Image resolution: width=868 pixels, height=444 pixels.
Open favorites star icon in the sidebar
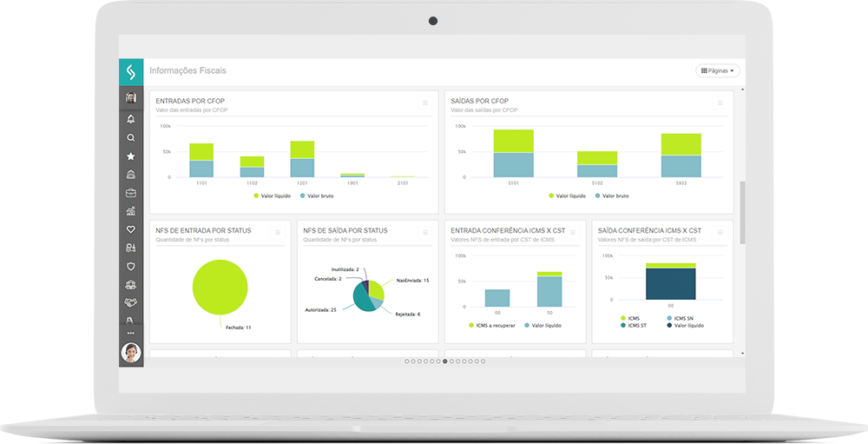[131, 156]
